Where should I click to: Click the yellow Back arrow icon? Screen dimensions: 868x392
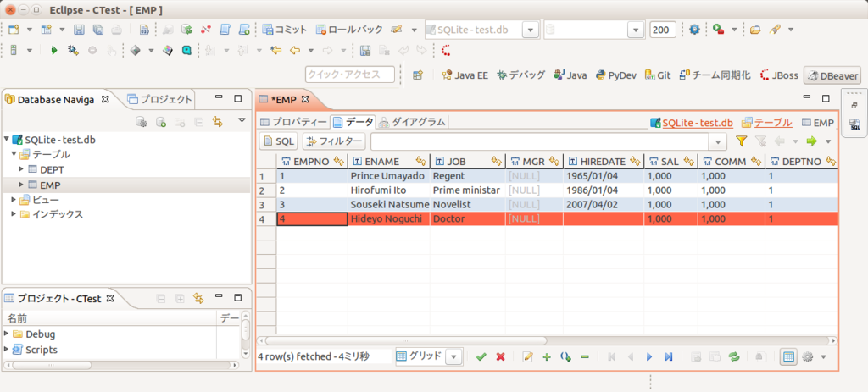pos(294,50)
